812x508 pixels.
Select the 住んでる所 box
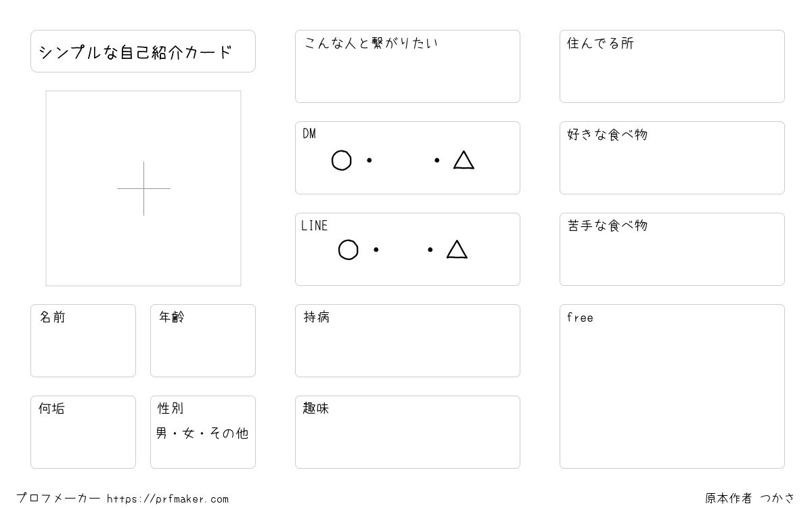(x=672, y=66)
